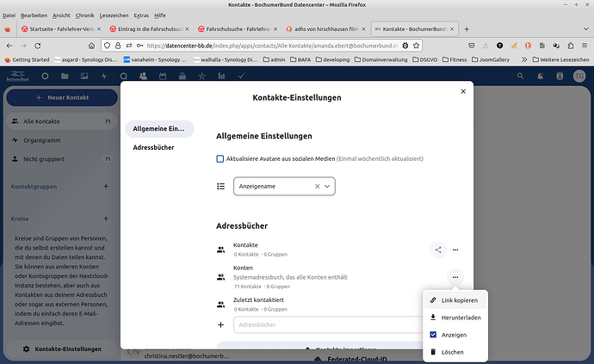Click the Neuer Kontakt button
The image size is (594, 364).
(60, 99)
